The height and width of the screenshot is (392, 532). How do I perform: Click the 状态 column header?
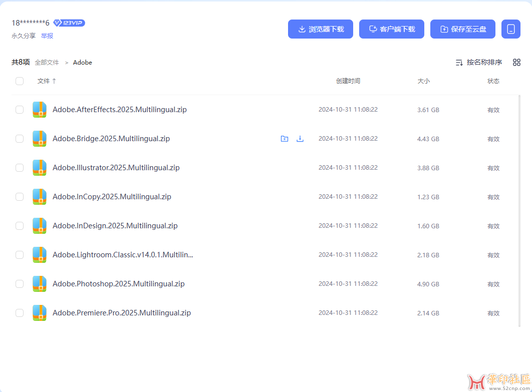493,81
